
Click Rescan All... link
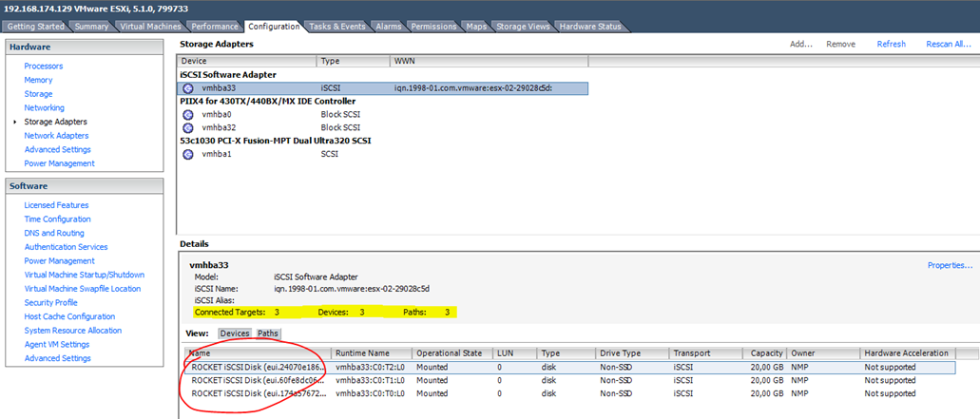click(x=948, y=45)
